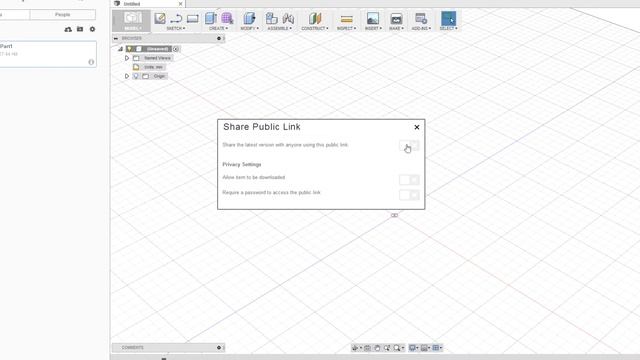Click the Insert image icon
Image resolution: width=640 pixels, height=360 pixels.
373,18
